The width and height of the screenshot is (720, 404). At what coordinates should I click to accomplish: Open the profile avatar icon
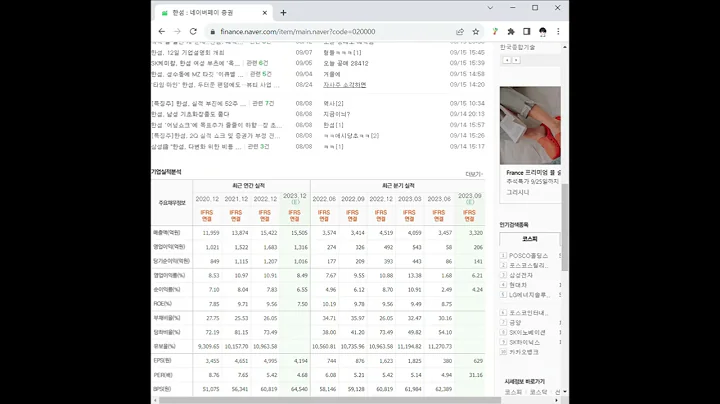click(x=542, y=32)
